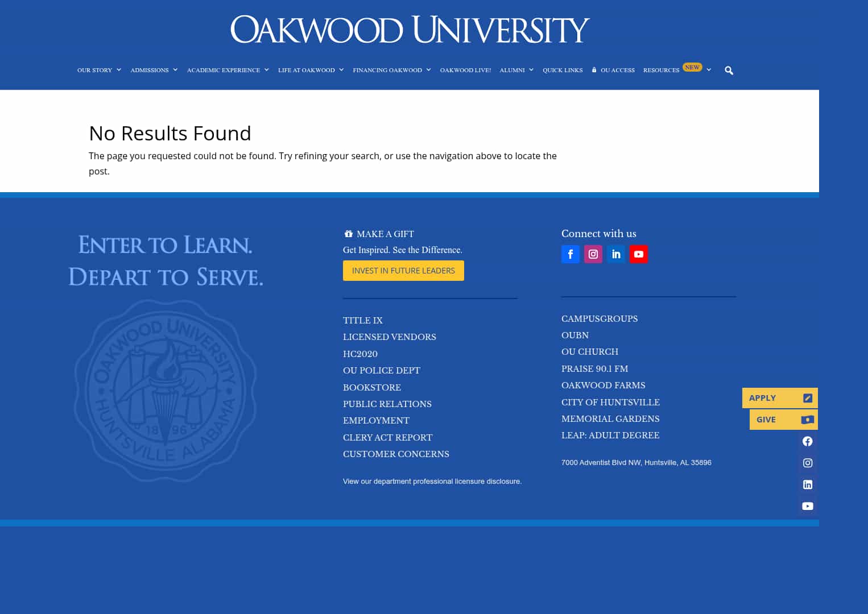Screen dimensions: 868x614
Task: Expand Academic Experience menu chevron
Action: click(266, 70)
